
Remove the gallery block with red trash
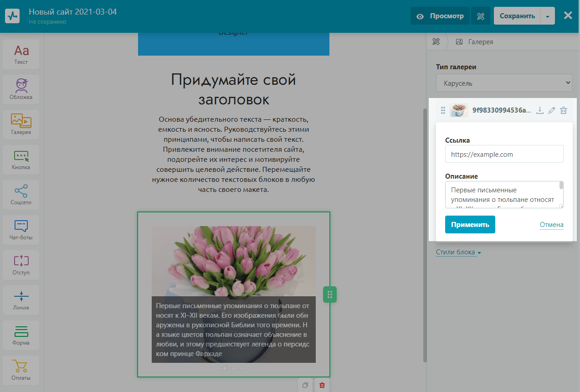[x=322, y=385]
